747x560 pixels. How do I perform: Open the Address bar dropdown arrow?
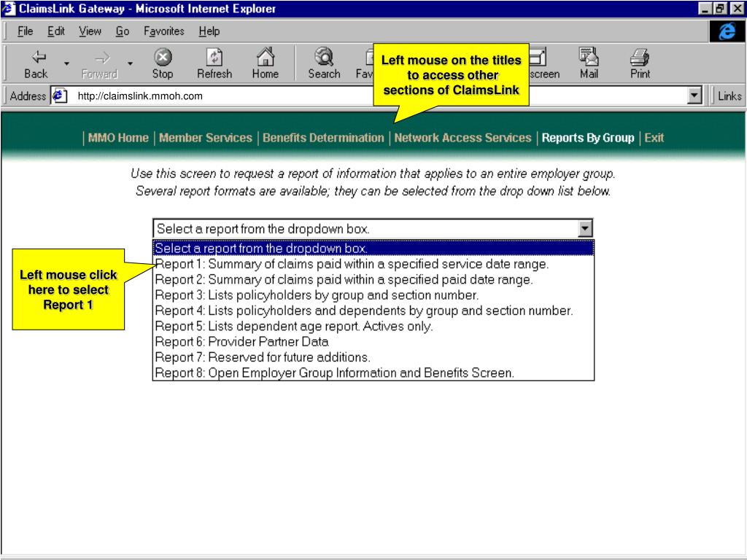tap(694, 96)
